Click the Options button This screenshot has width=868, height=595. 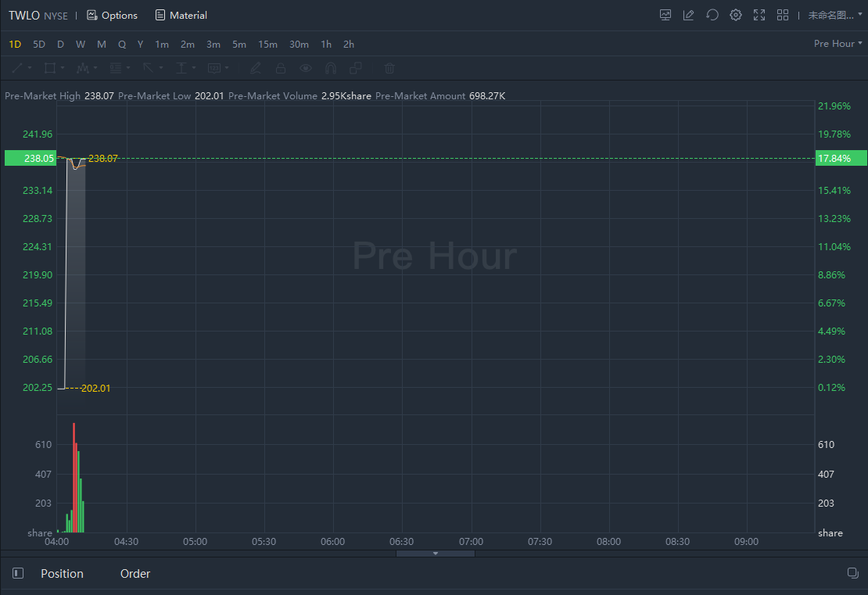pyautogui.click(x=113, y=16)
